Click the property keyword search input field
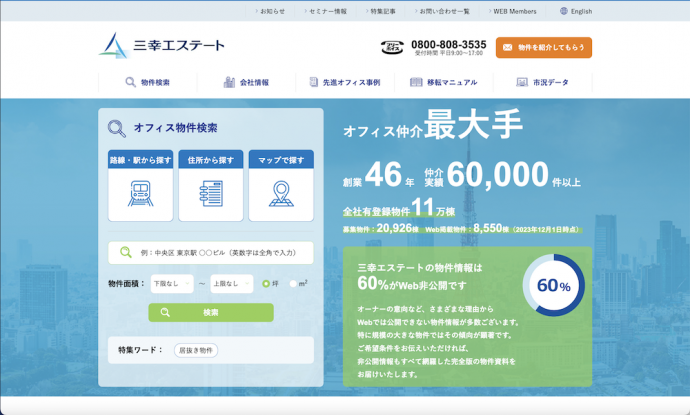Image resolution: width=690 pixels, height=415 pixels. (x=220, y=253)
